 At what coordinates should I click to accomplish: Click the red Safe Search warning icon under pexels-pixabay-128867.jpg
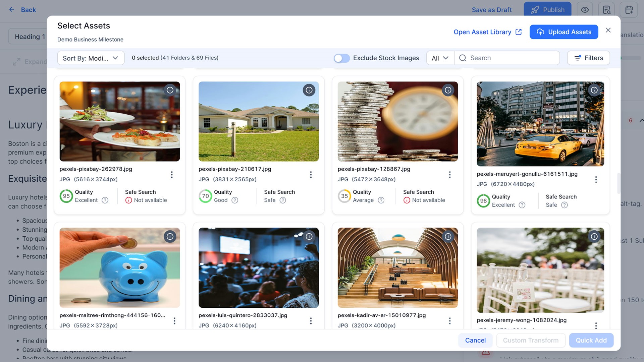click(x=407, y=200)
